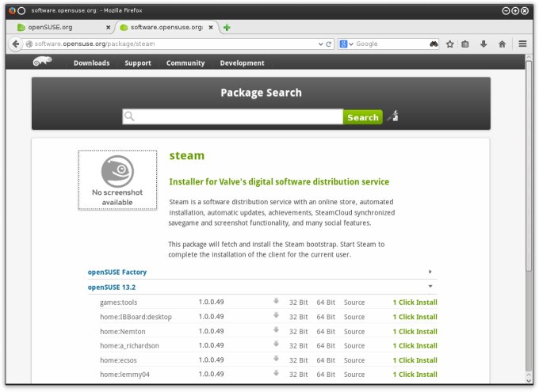Click download arrow in home:a_richardson row
This screenshot has height=392, width=539.
pyautogui.click(x=276, y=344)
